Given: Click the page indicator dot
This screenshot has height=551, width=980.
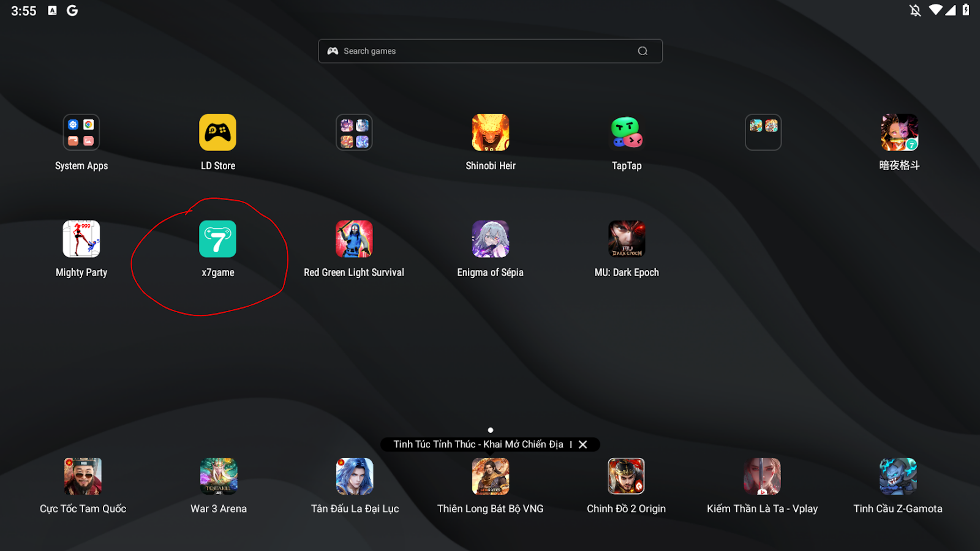Looking at the screenshot, I should pos(490,430).
